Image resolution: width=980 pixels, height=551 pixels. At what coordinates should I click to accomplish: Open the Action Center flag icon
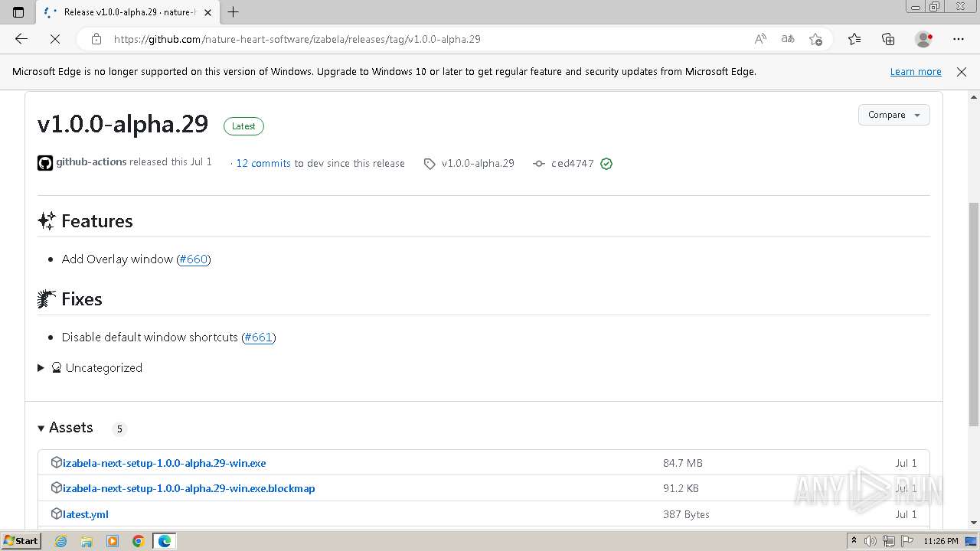pyautogui.click(x=906, y=541)
